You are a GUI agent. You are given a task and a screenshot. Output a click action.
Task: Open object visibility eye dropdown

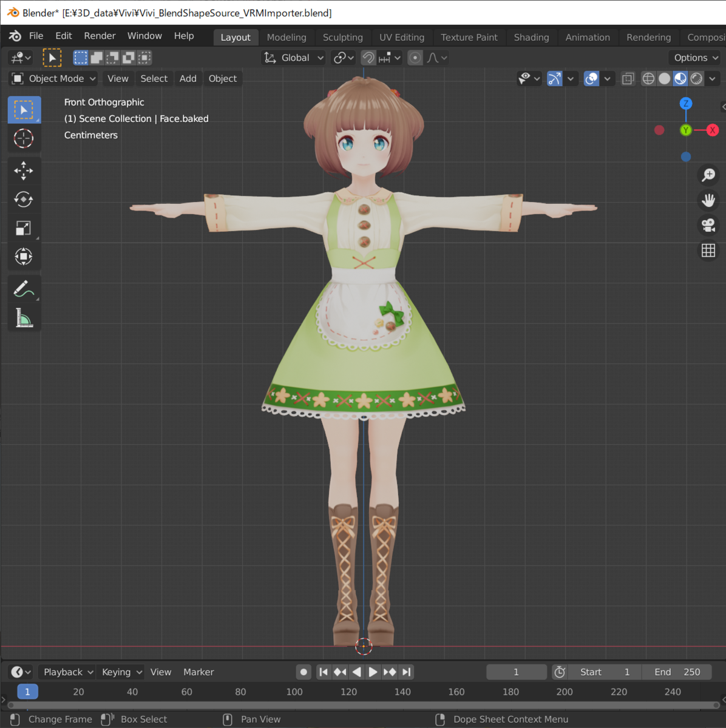[529, 78]
